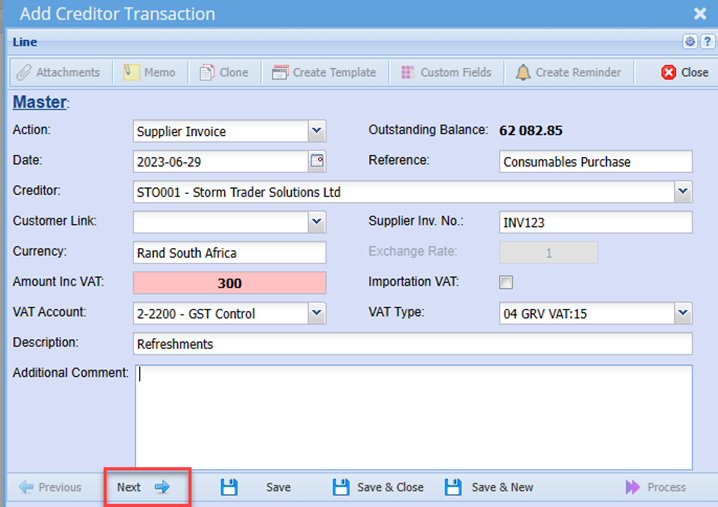The width and height of the screenshot is (718, 507).
Task: Open the date picker calendar icon
Action: point(316,161)
